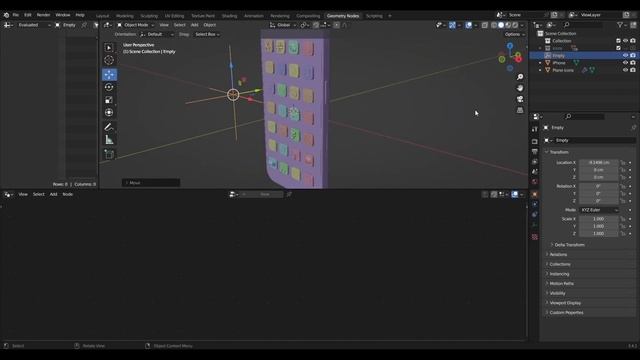Toggle exclude checkbox of Collection in outliner
The width and height of the screenshot is (640, 360).
[618, 41]
